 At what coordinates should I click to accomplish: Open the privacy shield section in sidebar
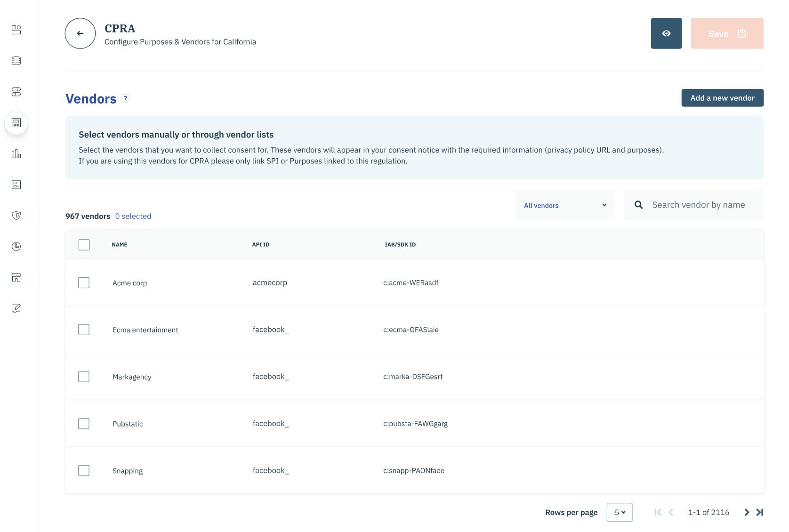pos(16,215)
